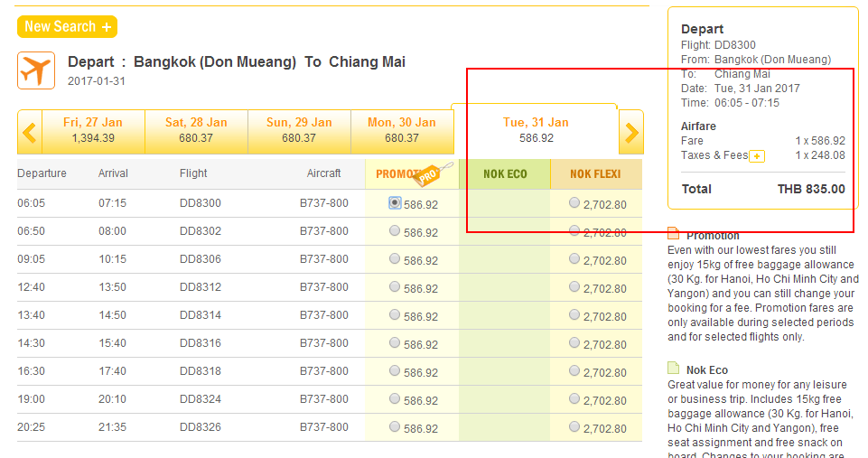Select the Sun, 29 Jan date tab
The width and height of the screenshot is (868, 458).
click(x=299, y=131)
